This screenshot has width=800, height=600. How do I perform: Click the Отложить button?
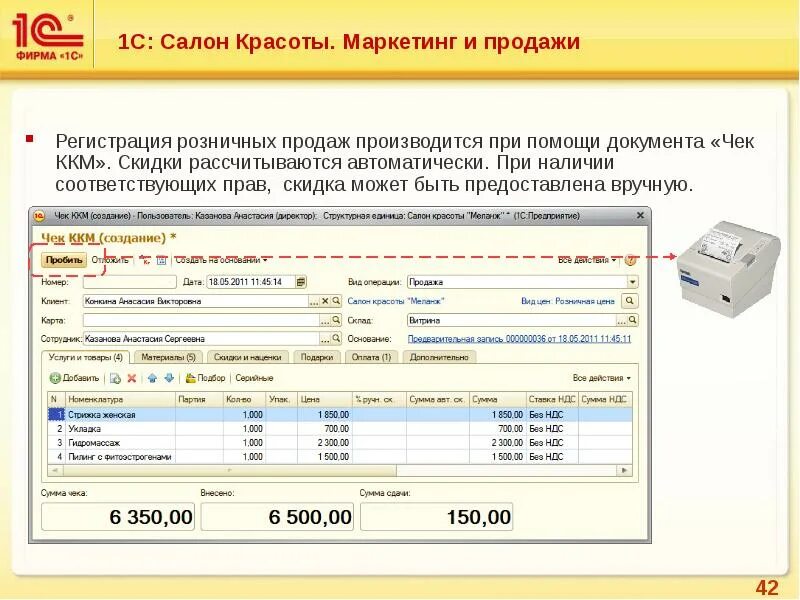click(110, 260)
